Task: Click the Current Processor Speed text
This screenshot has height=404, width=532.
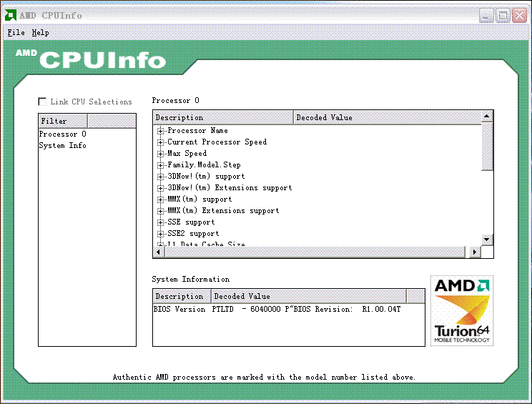Action: tap(217, 142)
